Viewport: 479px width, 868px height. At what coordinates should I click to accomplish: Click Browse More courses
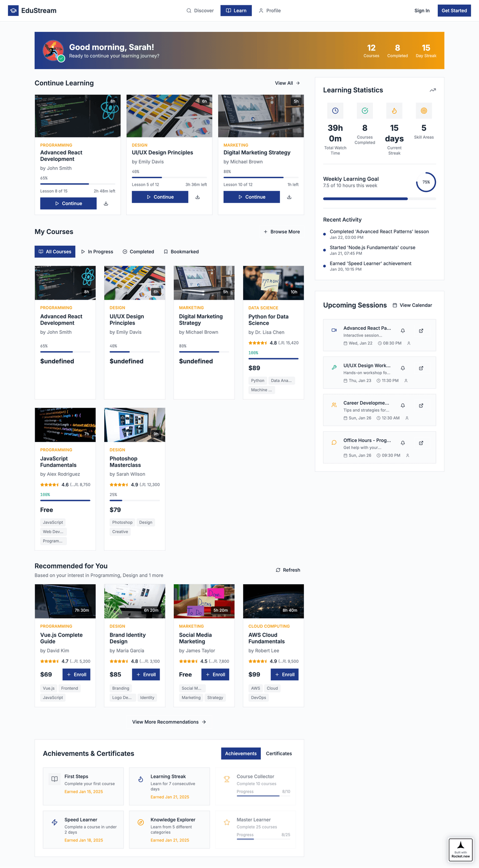[282, 232]
